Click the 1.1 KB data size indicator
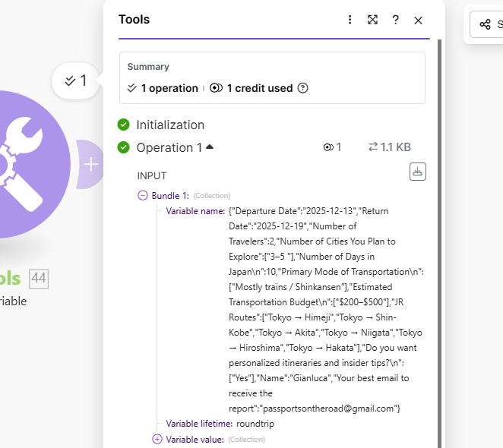The width and height of the screenshot is (503, 448). click(390, 147)
